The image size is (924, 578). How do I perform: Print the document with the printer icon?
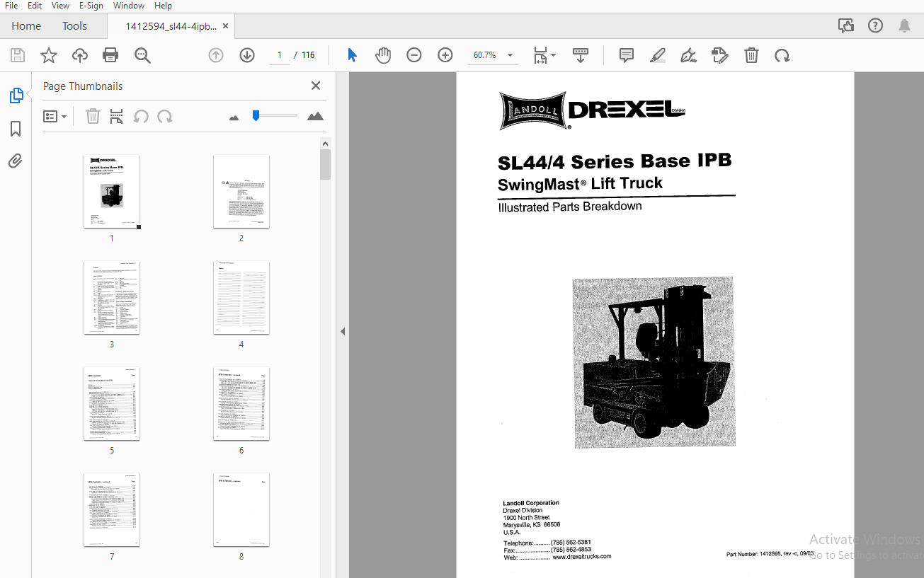click(110, 55)
